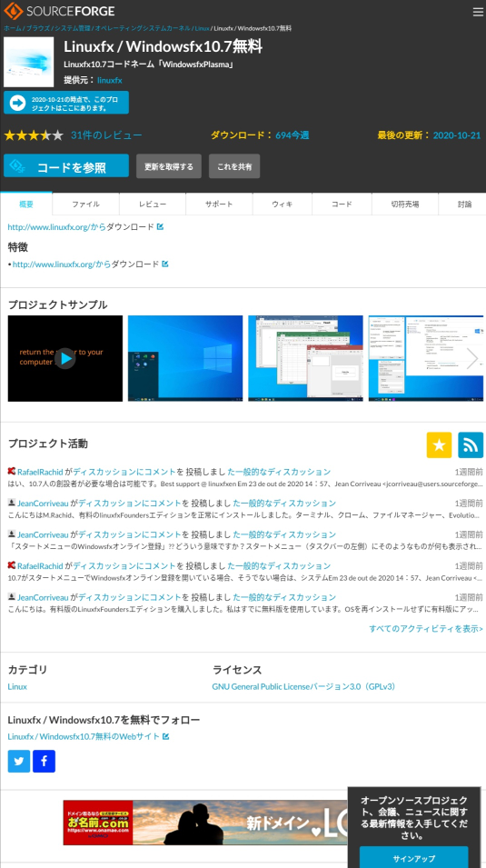Click avatar icon of first RafaelRachid entry

[x=11, y=471]
